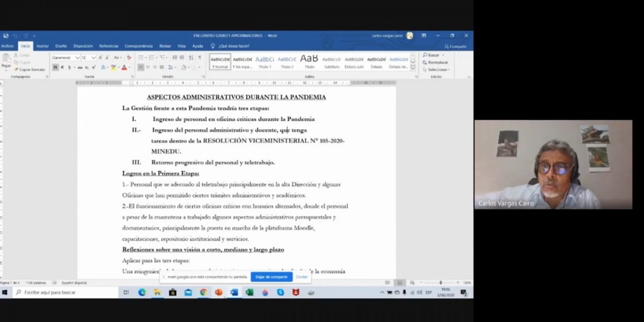
Task: Apply the Subtítulo style
Action: (332, 62)
